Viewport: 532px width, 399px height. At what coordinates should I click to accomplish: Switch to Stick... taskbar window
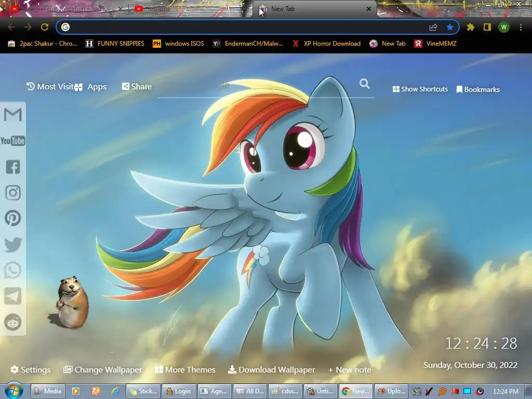coord(143,391)
